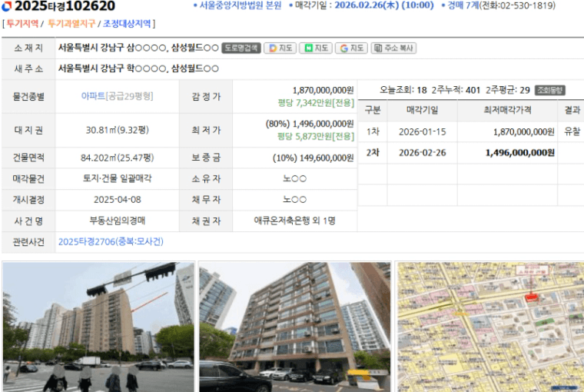Open the Daum 지도 map button
Screen dimensions: 584x392
tap(280, 48)
